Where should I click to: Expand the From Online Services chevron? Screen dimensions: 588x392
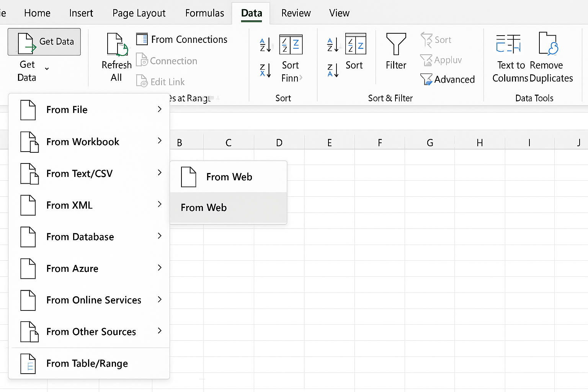(160, 299)
